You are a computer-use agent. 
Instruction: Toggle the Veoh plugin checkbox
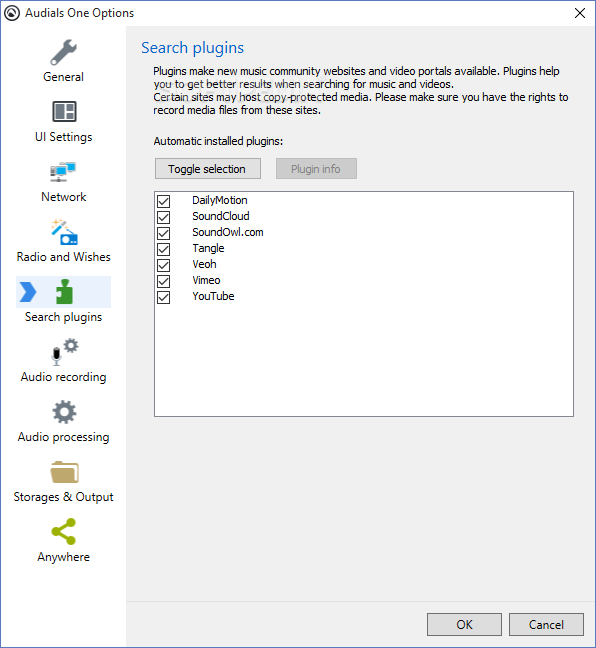coord(164,265)
